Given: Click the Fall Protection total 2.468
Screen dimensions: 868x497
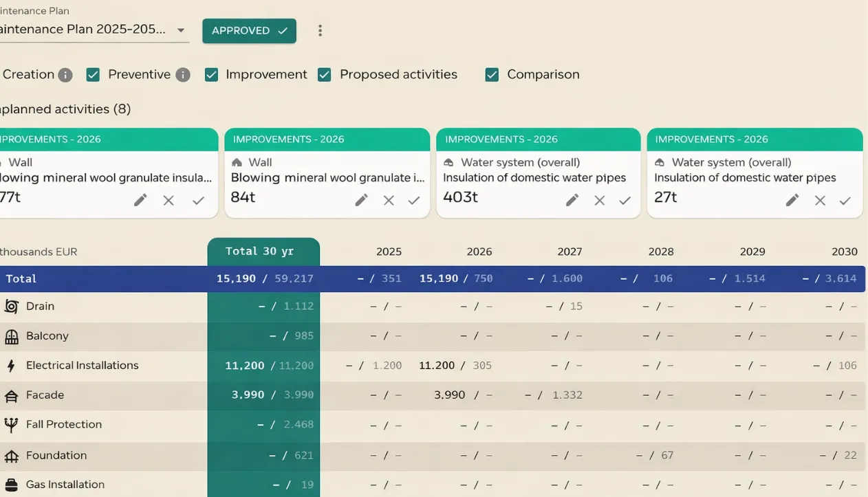Looking at the screenshot, I should [299, 425].
